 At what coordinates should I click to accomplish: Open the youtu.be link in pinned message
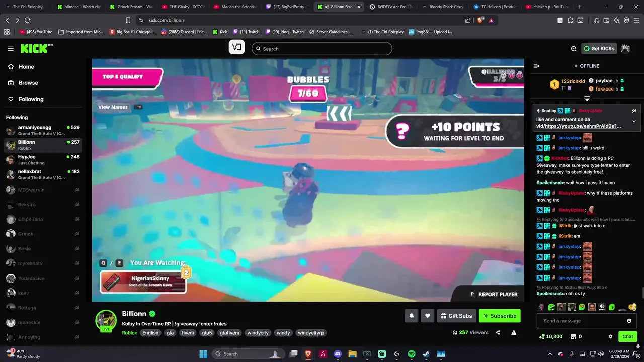tap(583, 126)
